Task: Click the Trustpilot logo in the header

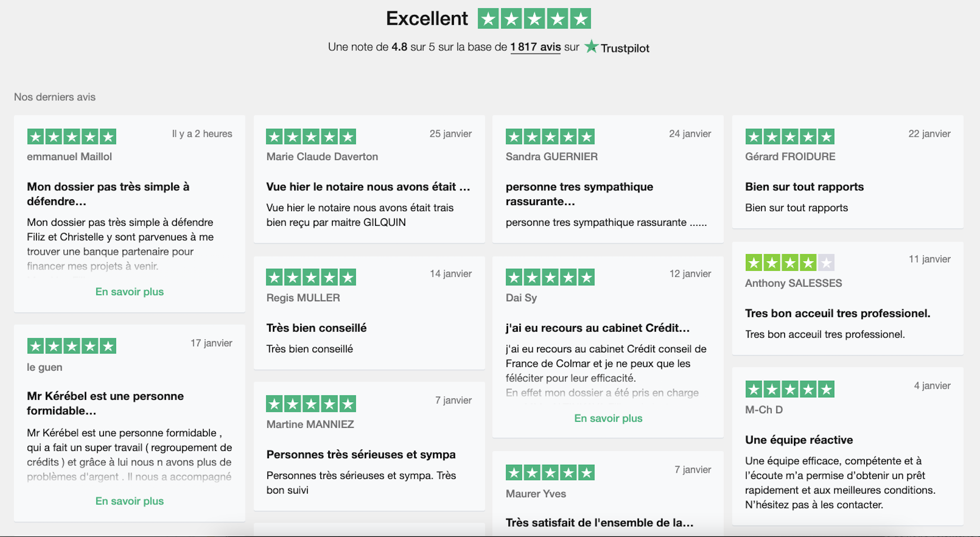Action: pos(617,47)
